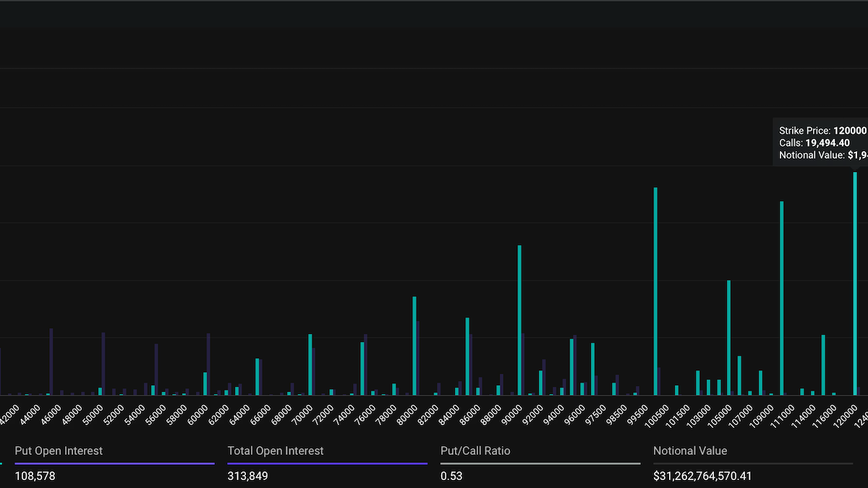Click the purple line under Put Open Interest
Screen dimensions: 868x488
coord(114,463)
